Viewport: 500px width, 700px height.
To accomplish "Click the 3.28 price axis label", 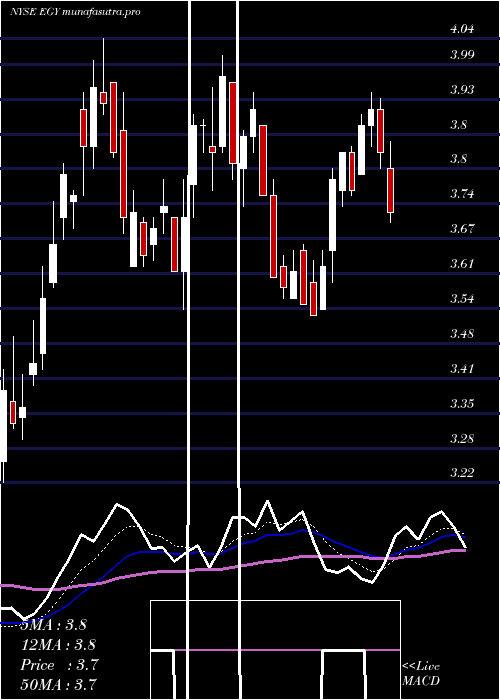I will (462, 438).
